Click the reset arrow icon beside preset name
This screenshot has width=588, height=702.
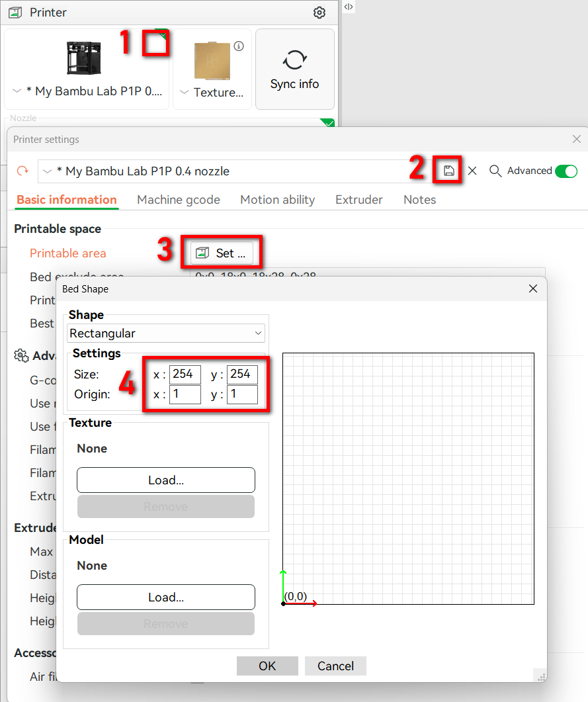click(x=22, y=171)
